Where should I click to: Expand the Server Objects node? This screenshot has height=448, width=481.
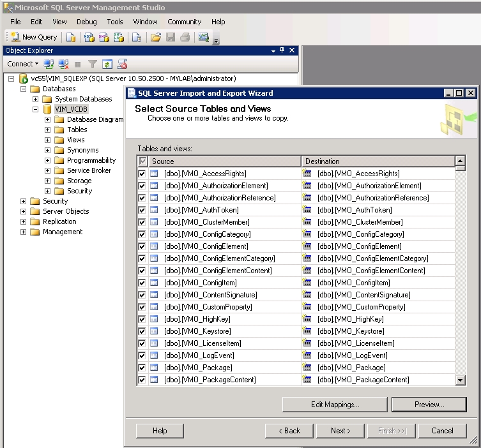coord(23,211)
